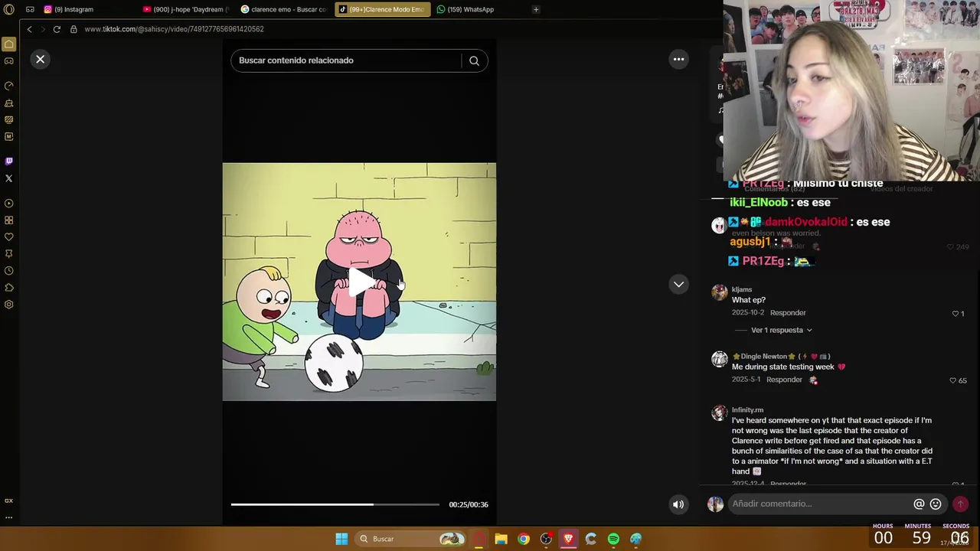Switch to the WhatsApp tab
Screen dimensions: 980x551
click(x=470, y=9)
